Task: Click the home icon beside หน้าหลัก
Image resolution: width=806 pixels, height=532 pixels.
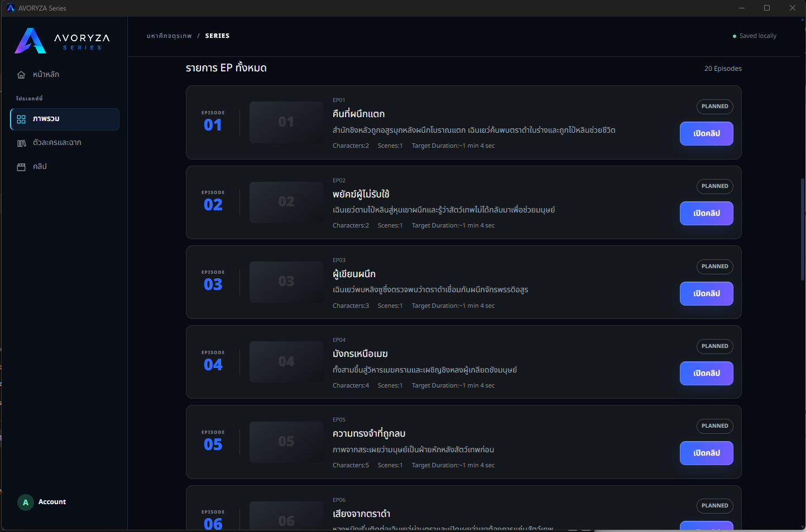Action: (21, 75)
